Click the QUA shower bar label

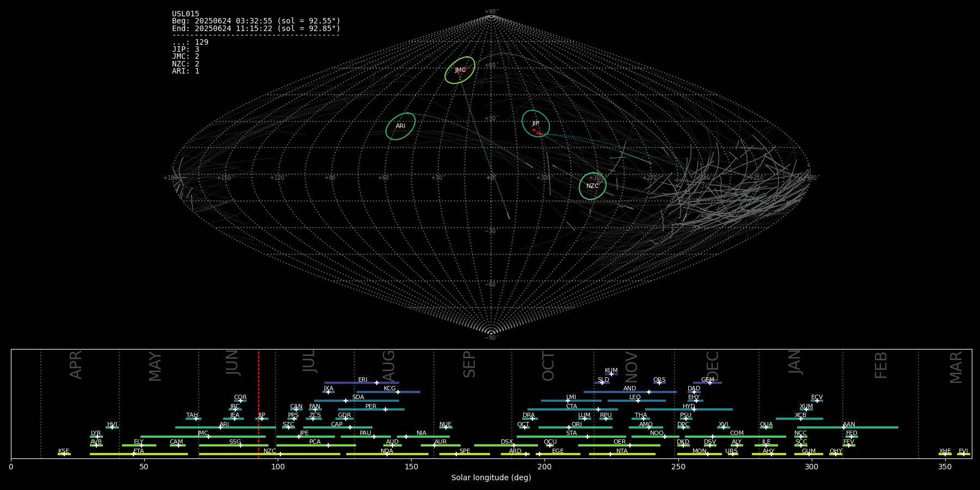point(766,425)
